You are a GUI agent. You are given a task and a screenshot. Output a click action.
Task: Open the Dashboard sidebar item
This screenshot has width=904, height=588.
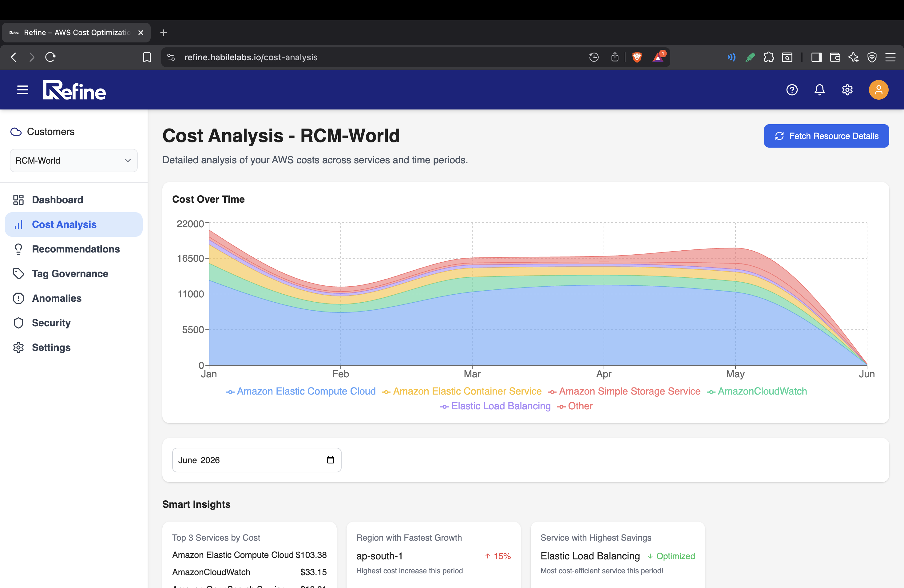(x=74, y=200)
